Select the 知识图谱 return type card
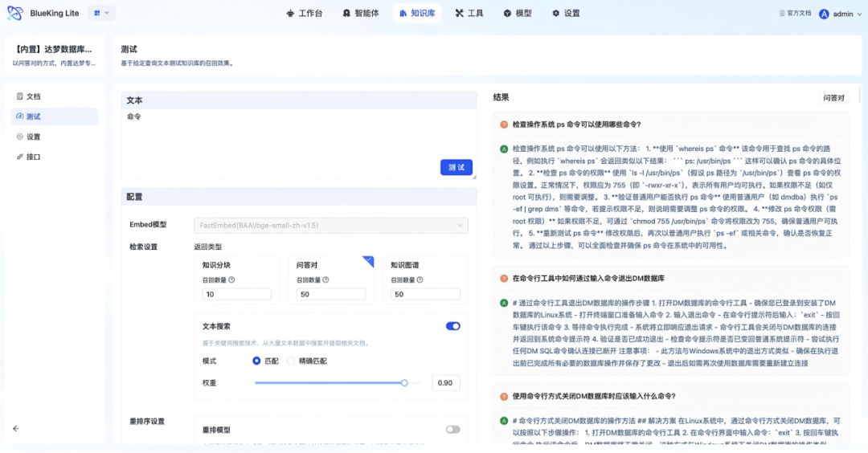This screenshot has width=868, height=453. (425, 280)
